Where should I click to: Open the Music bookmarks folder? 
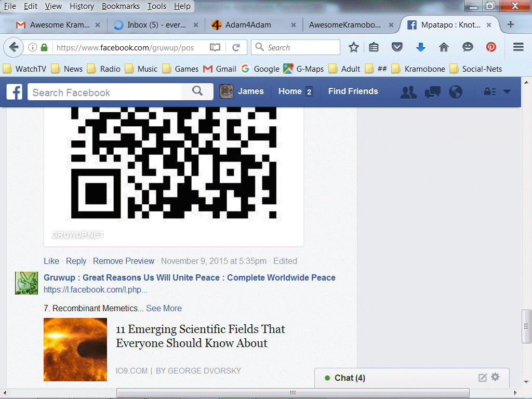point(141,69)
